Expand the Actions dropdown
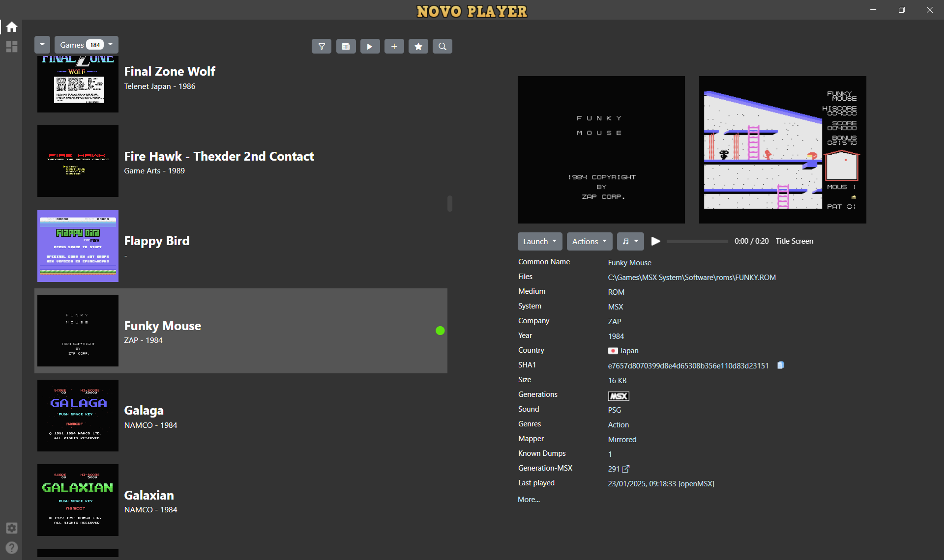This screenshot has height=560, width=944. coord(590,241)
